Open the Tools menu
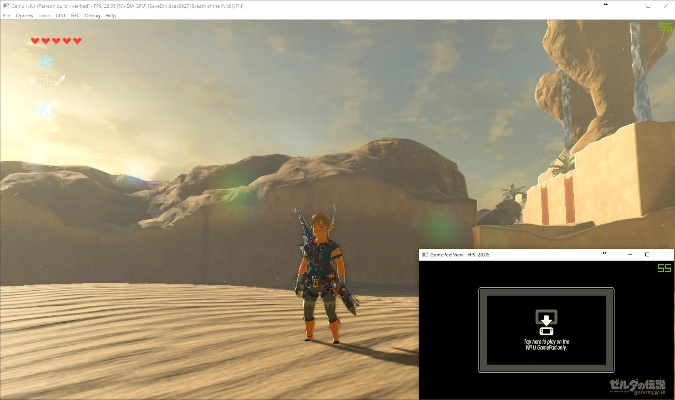675x400 pixels. click(x=45, y=16)
